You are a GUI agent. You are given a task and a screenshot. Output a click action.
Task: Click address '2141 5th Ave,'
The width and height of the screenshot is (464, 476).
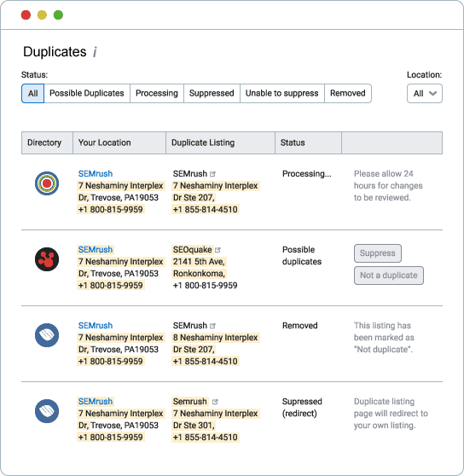[x=199, y=262]
